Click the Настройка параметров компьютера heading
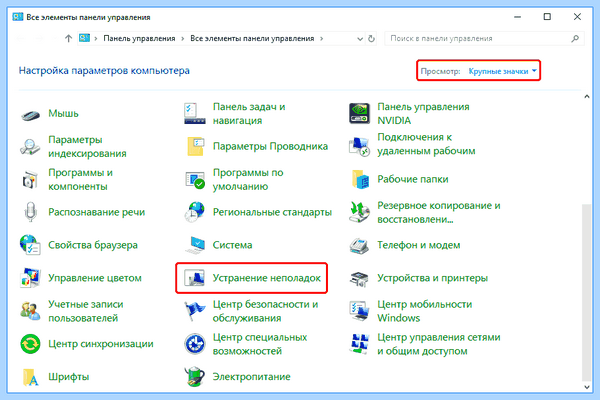Screen dimensions: 600x400 [x=104, y=71]
